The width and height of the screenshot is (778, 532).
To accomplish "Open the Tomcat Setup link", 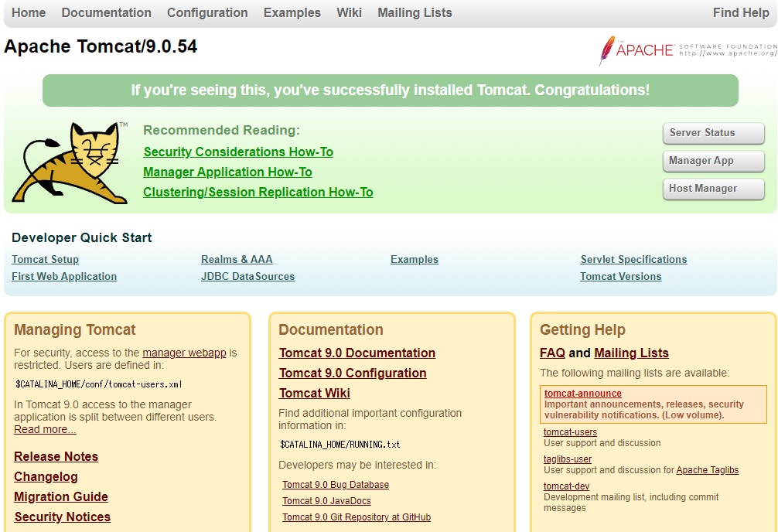I will (x=45, y=260).
